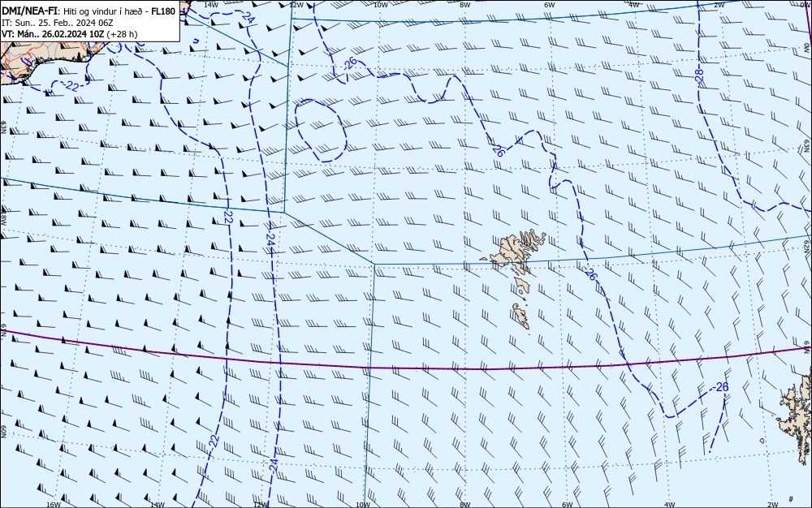Click the '6W' longitude label on bottom edge

click(x=567, y=505)
